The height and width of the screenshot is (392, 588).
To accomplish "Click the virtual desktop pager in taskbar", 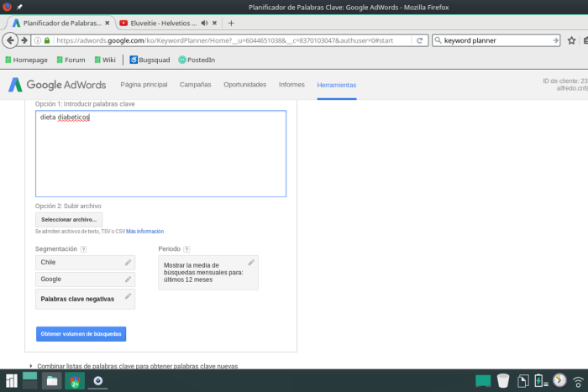I will click(30, 380).
